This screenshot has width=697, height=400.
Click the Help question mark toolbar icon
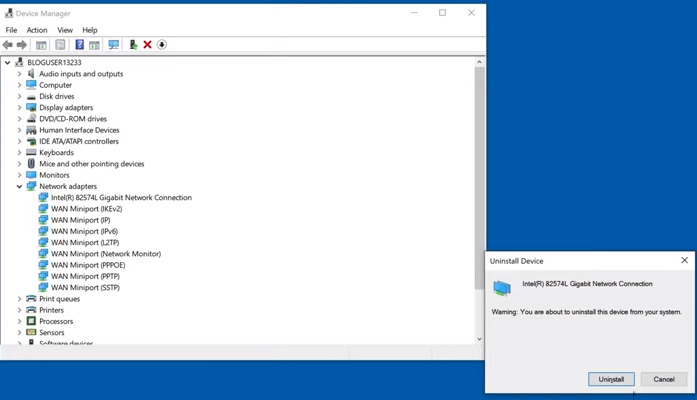coord(80,44)
